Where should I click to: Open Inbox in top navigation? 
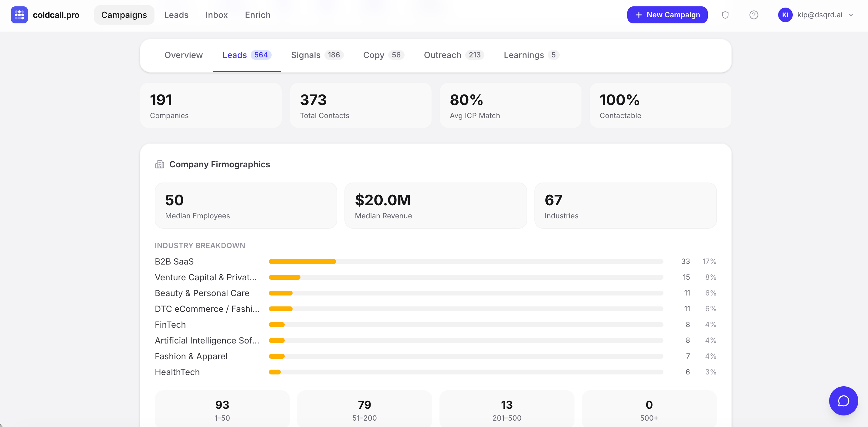pyautogui.click(x=216, y=15)
